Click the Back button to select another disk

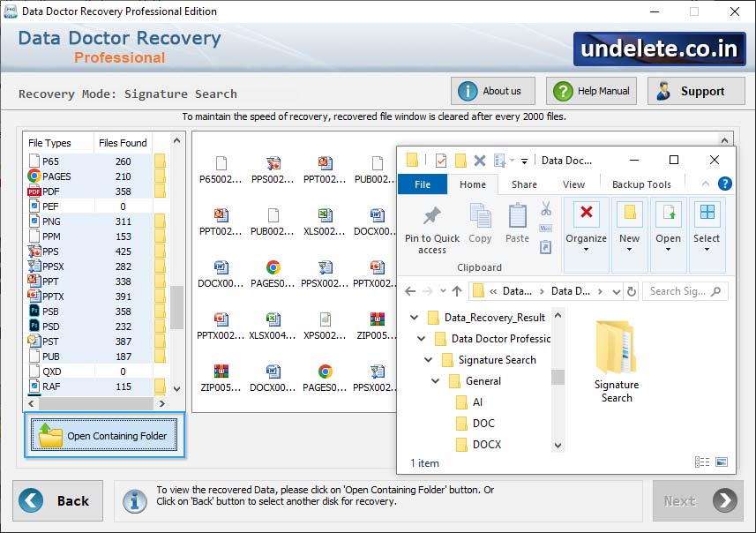57,500
